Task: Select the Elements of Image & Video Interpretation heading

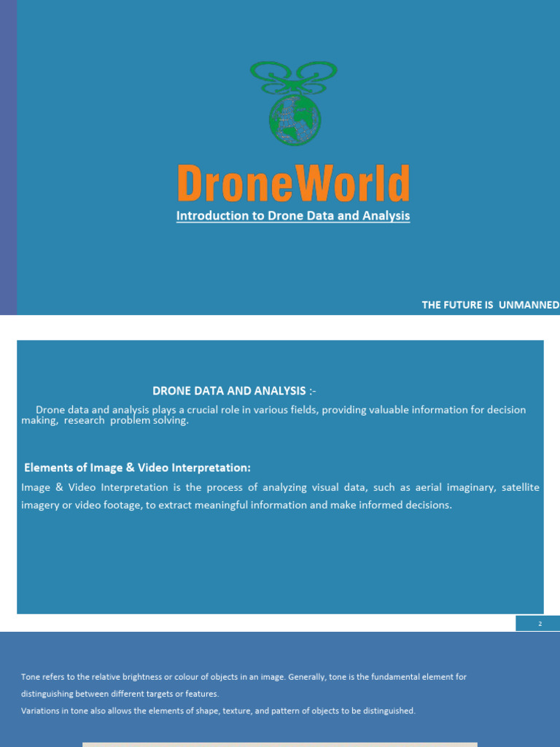Action: [x=137, y=468]
